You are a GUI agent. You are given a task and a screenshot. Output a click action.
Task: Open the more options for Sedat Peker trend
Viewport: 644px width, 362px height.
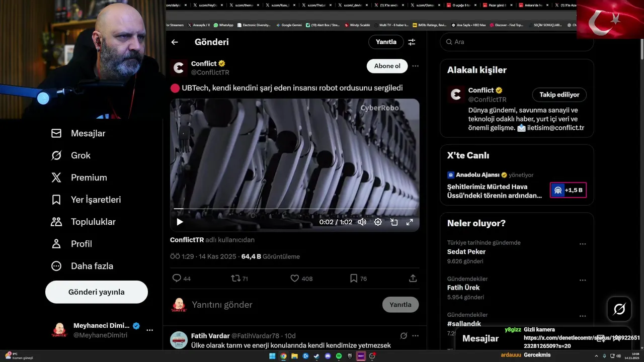[583, 244]
